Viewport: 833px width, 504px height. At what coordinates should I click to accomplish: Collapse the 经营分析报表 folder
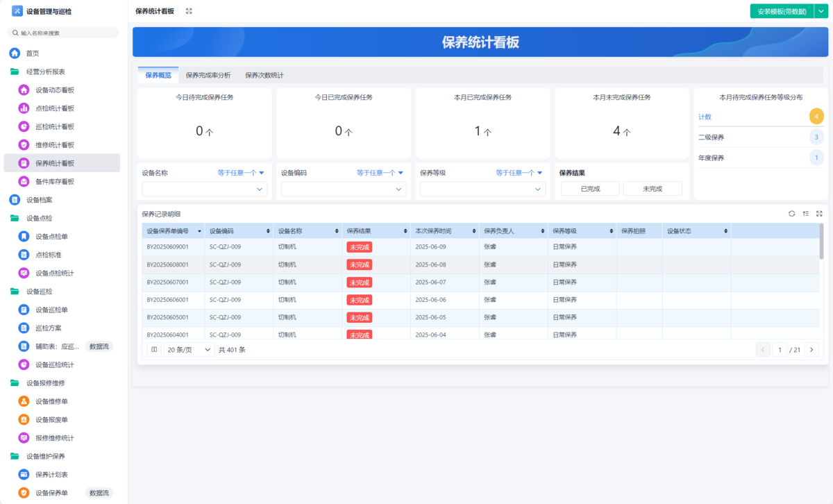(x=15, y=72)
